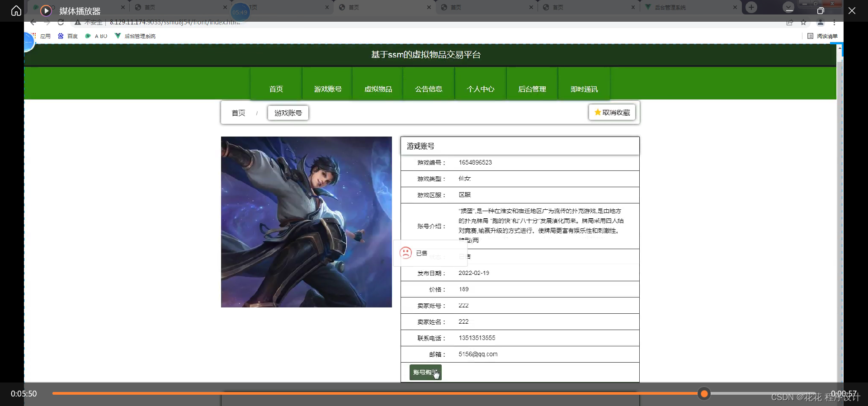This screenshot has width=868, height=406.
Task: Click the 取消收藏 button
Action: [612, 113]
